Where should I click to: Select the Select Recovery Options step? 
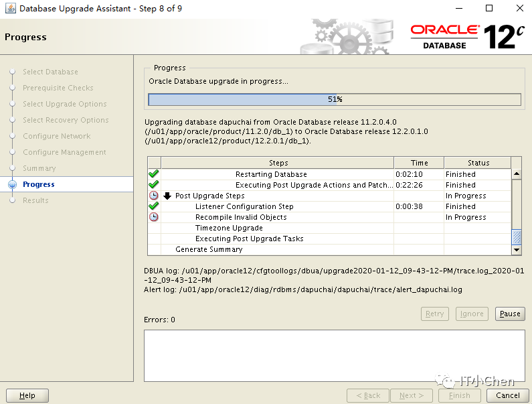pyautogui.click(x=66, y=120)
